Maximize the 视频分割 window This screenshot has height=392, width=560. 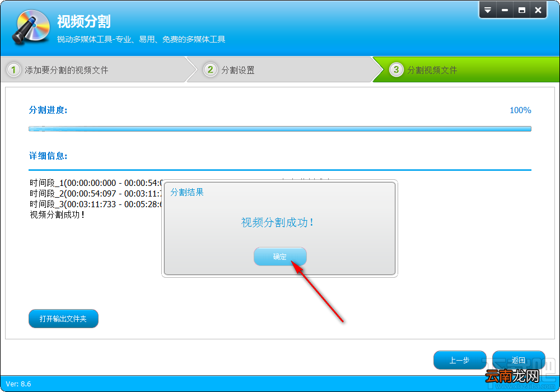click(521, 10)
